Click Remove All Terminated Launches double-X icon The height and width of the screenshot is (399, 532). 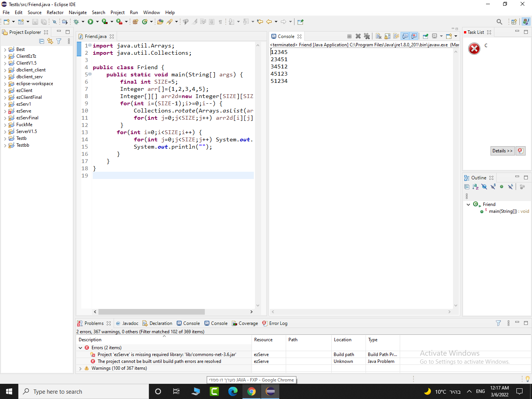click(x=367, y=36)
